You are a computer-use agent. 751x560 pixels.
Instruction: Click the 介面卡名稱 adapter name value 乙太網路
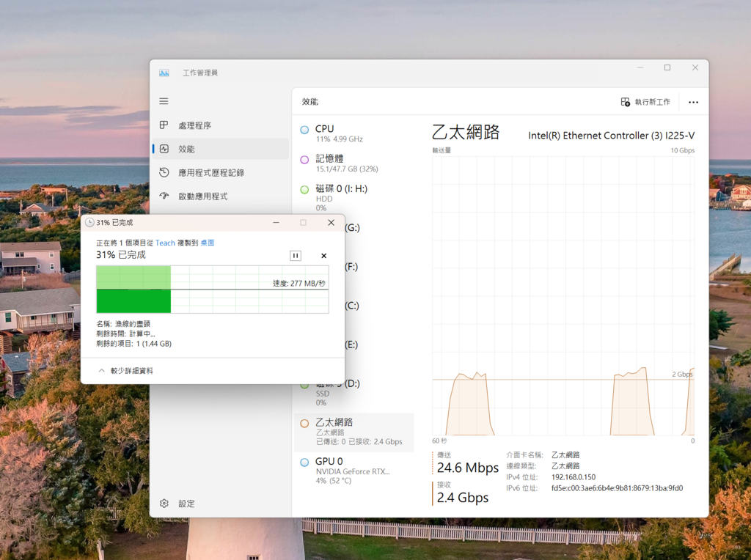565,454
